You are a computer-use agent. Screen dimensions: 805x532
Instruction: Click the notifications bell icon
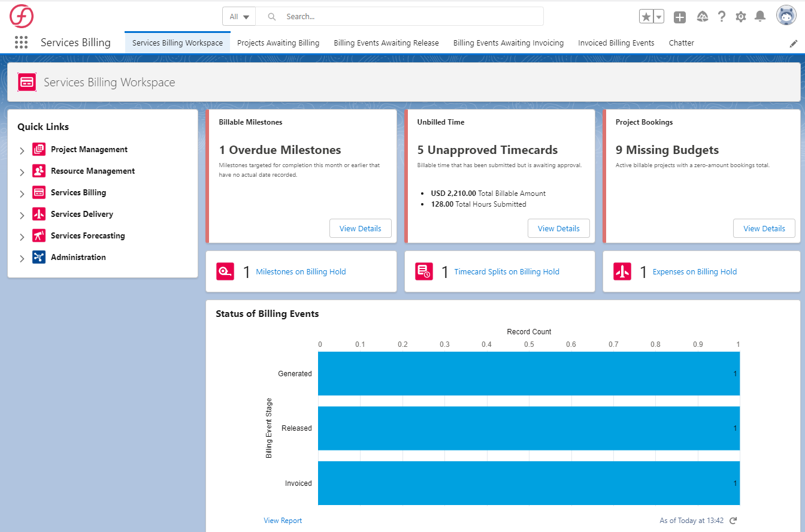coord(760,17)
